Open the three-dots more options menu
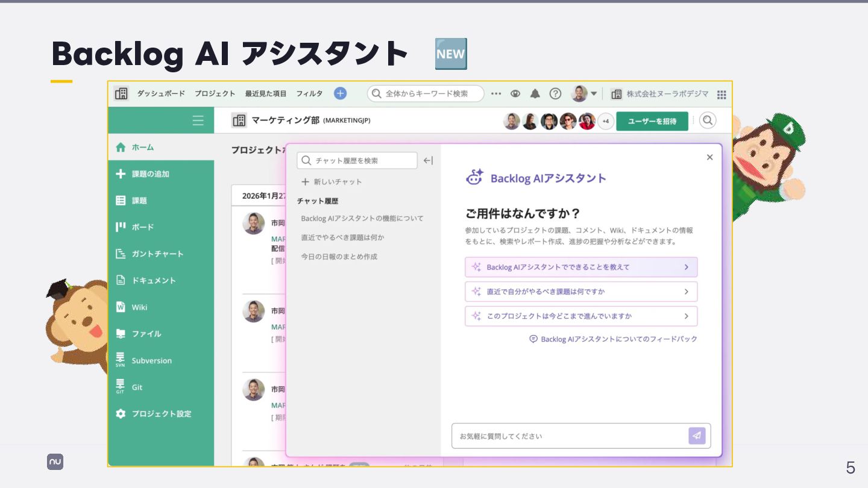 (x=496, y=93)
